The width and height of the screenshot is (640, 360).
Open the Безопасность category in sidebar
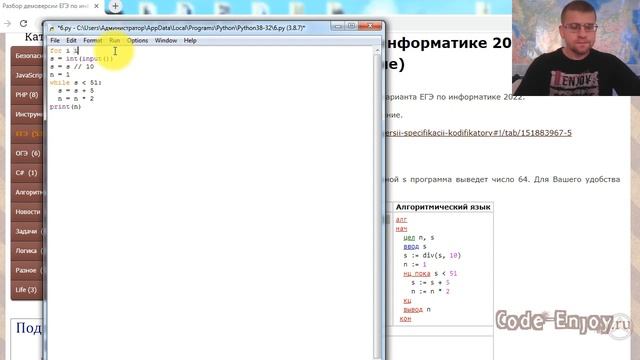pyautogui.click(x=27, y=56)
